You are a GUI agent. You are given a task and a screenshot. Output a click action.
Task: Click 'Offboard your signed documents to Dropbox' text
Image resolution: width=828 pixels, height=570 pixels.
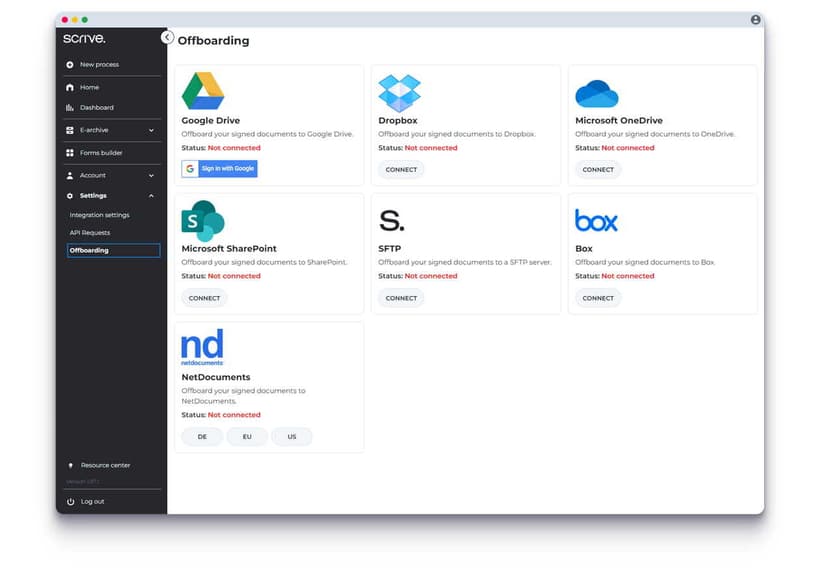coord(457,134)
